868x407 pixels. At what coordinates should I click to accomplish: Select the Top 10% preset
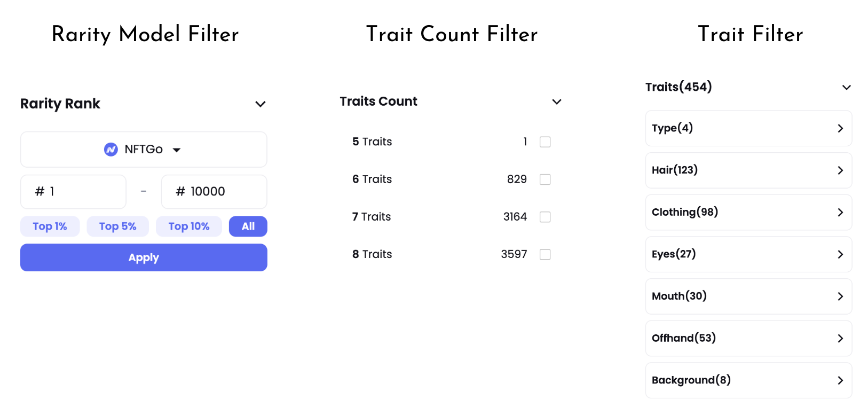pos(189,226)
